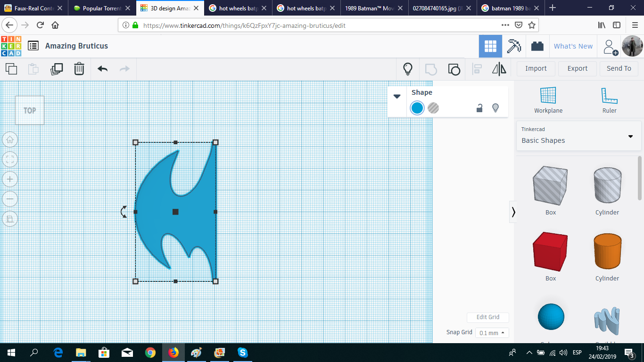The width and height of the screenshot is (644, 362).
Task: Click the Export button
Action: tap(578, 68)
